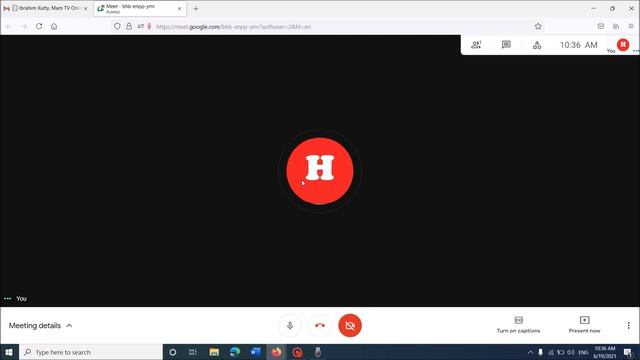640x360 pixels.
Task: Open network status in system tray
Action: coord(551,352)
